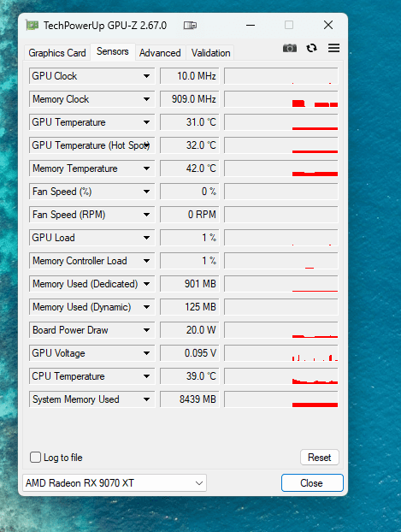Click the lookup icon next to the title
This screenshot has width=401, height=532.
(x=190, y=26)
